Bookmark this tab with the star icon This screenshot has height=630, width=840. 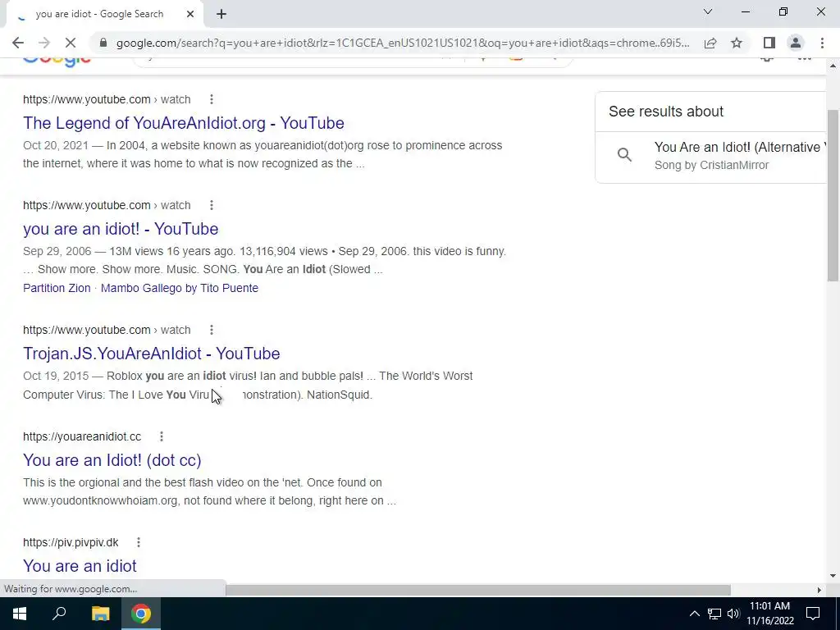click(x=737, y=43)
